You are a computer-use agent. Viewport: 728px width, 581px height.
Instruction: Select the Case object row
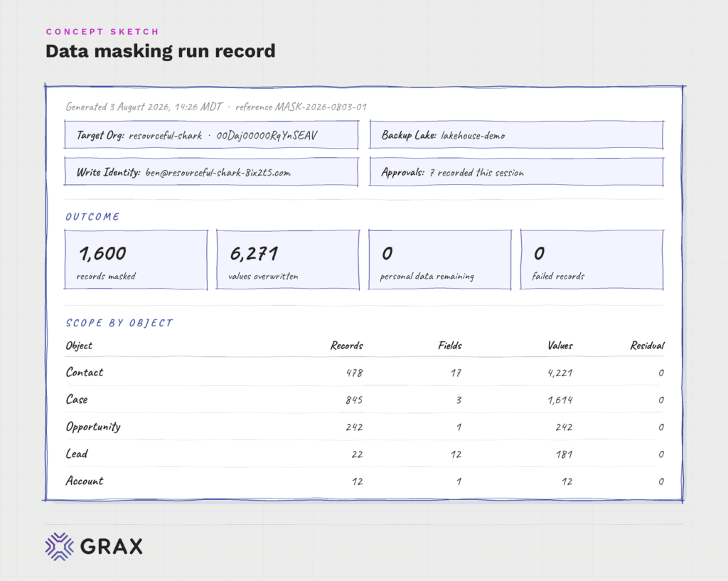(365, 400)
